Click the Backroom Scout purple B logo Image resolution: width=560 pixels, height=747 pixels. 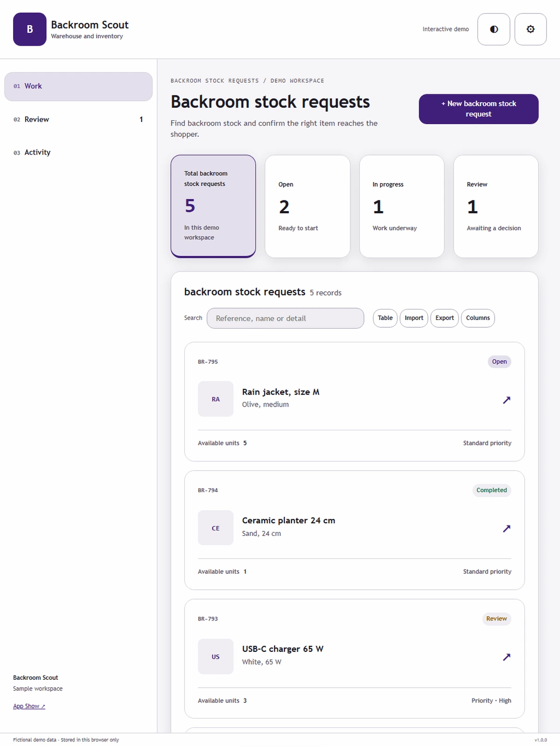pos(30,29)
